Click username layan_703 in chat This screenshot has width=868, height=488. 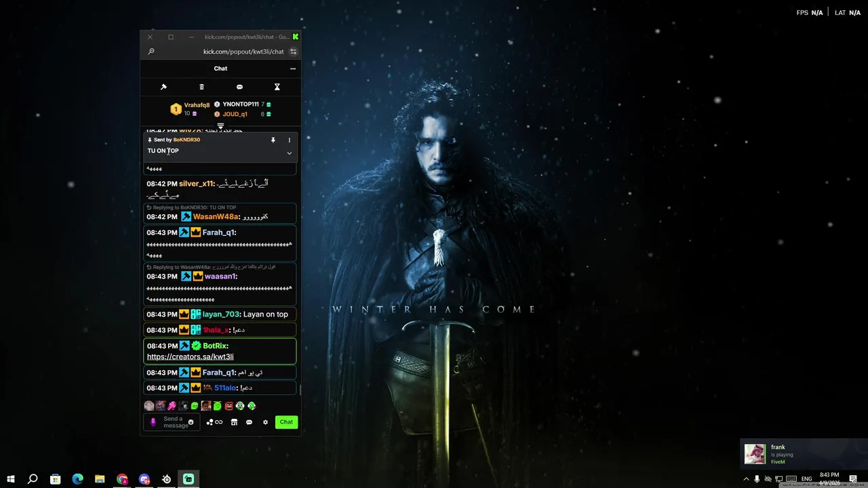click(221, 314)
